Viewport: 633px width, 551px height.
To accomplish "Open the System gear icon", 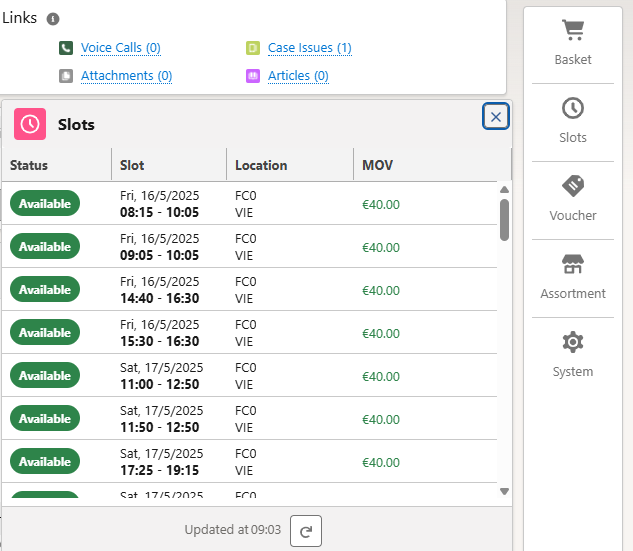I will click(573, 343).
